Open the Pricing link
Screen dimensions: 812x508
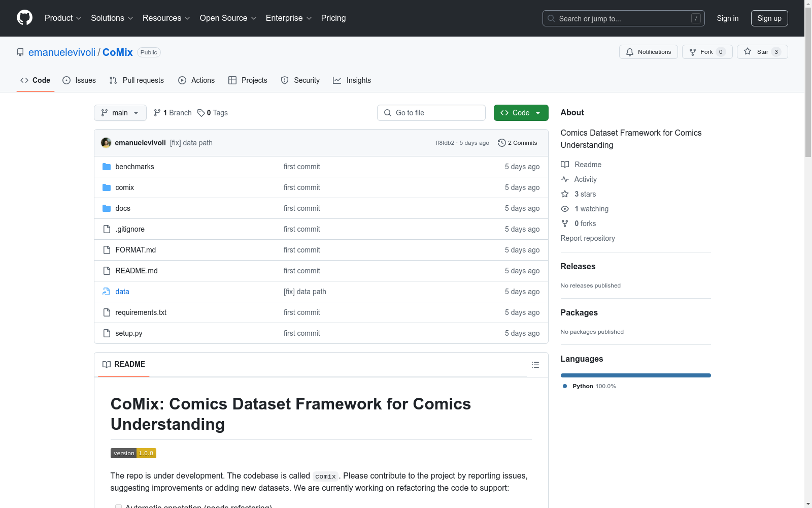(x=333, y=18)
